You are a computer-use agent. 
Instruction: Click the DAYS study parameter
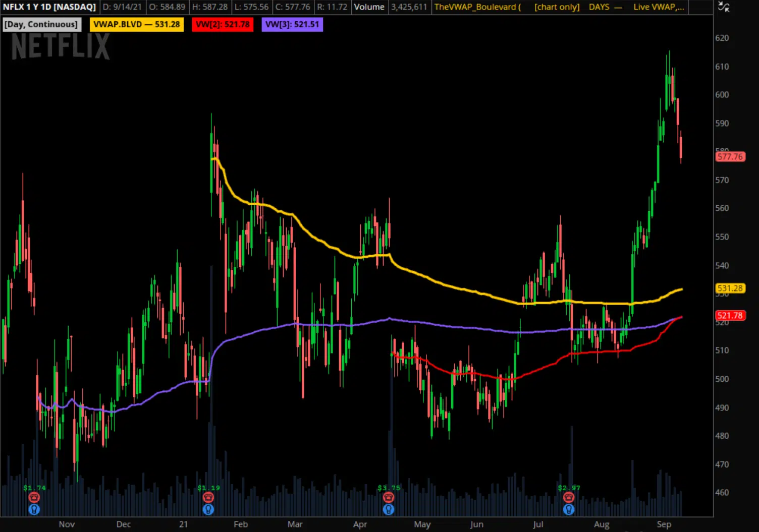[599, 7]
